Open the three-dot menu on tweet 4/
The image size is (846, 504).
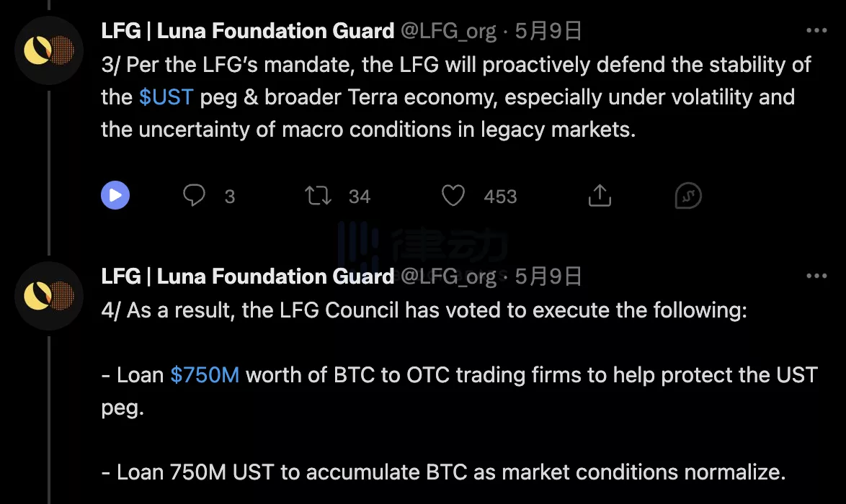(x=816, y=276)
